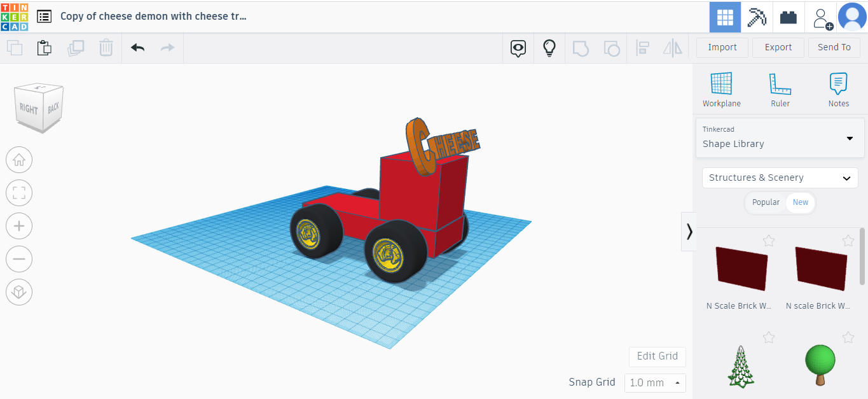Switch to 3D design grid view
The width and height of the screenshot is (868, 399).
click(725, 17)
